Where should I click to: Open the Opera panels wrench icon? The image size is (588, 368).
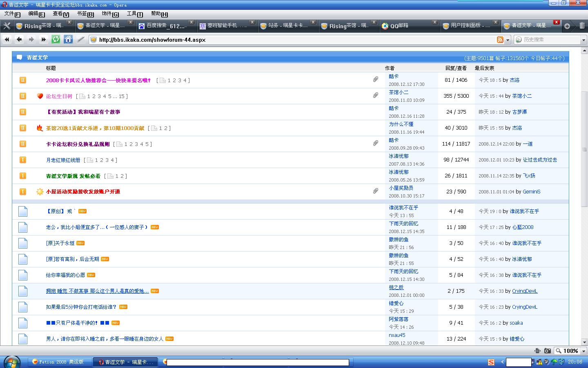[7, 26]
